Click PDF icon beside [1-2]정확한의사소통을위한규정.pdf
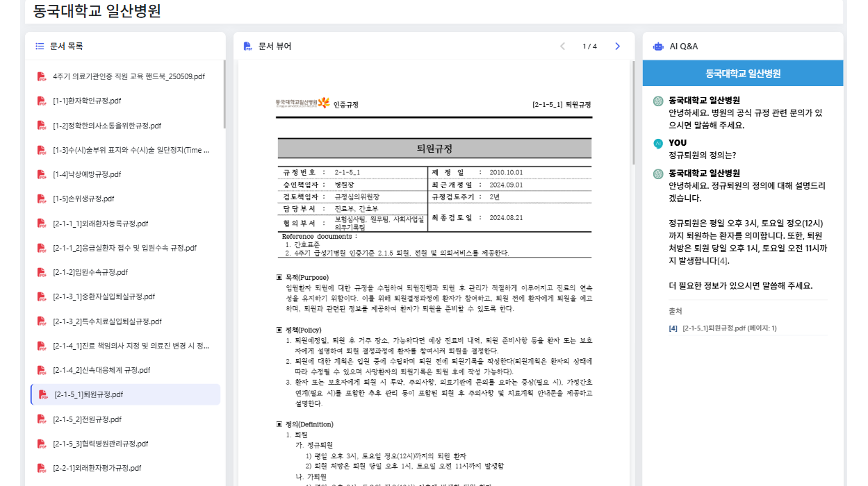 (42, 126)
